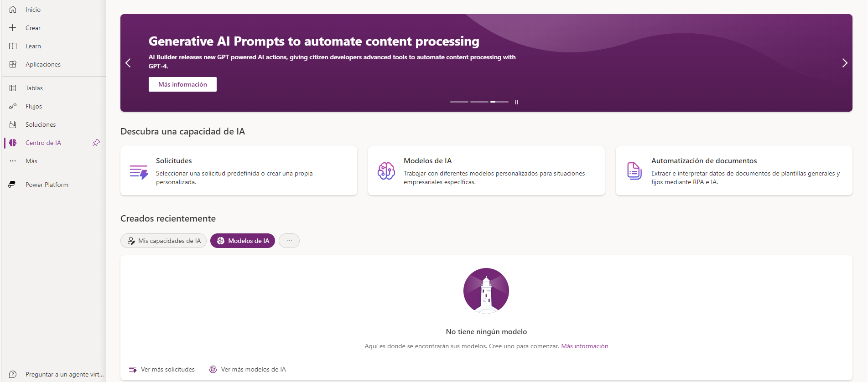Click Ver más solicitudes link
868x382 pixels.
click(x=162, y=370)
